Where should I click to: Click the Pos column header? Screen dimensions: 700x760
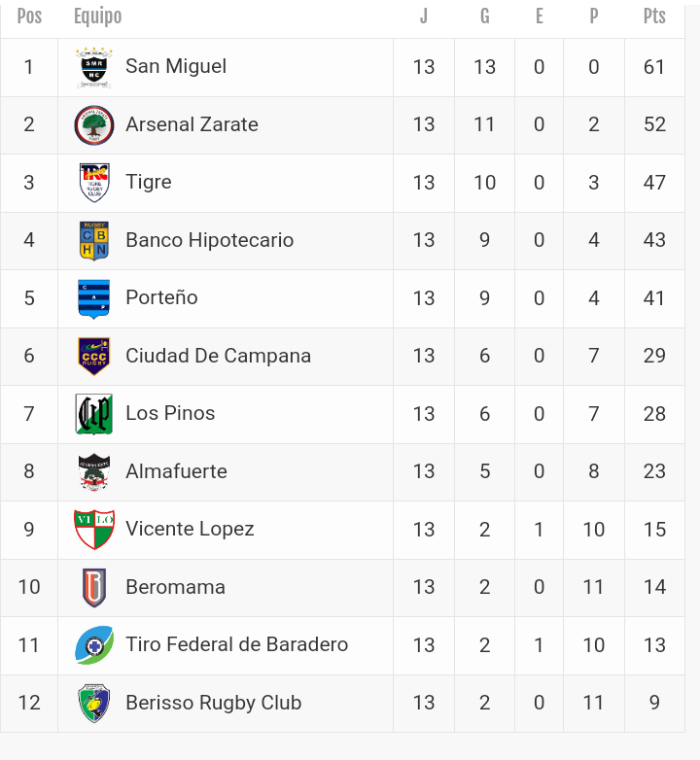coord(29,17)
